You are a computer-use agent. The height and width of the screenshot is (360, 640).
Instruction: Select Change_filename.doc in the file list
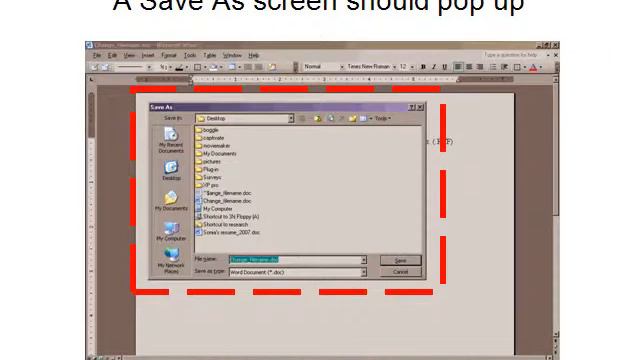click(223, 201)
